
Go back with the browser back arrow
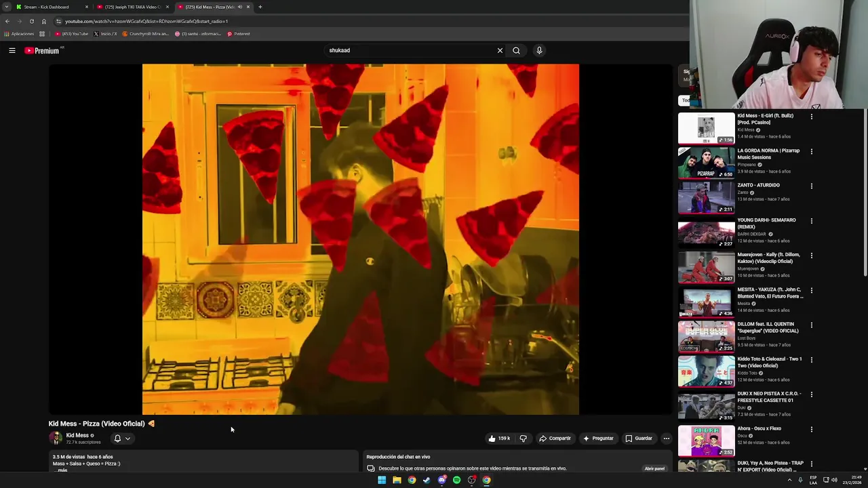tap(7, 21)
